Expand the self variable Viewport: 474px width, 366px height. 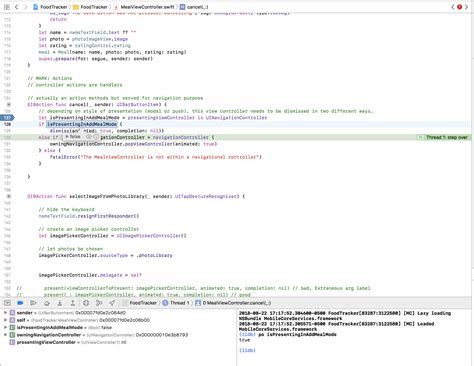pyautogui.click(x=5, y=320)
